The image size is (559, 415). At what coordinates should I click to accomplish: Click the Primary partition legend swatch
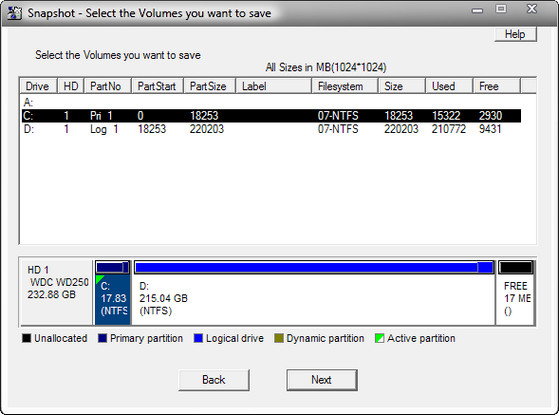pyautogui.click(x=102, y=338)
